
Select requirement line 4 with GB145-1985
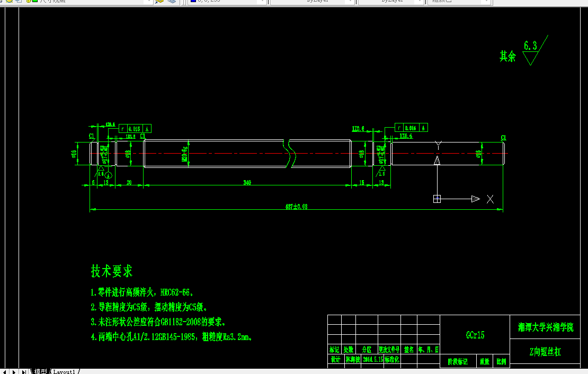tap(172, 337)
